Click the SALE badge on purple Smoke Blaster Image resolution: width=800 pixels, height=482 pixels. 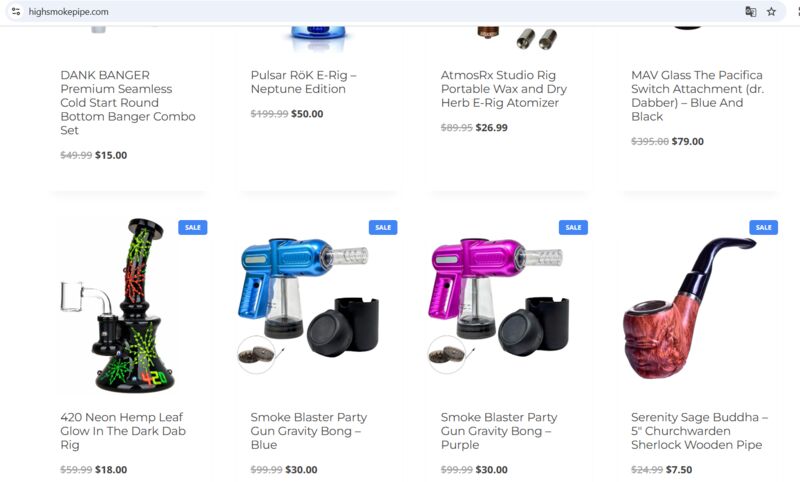[573, 227]
